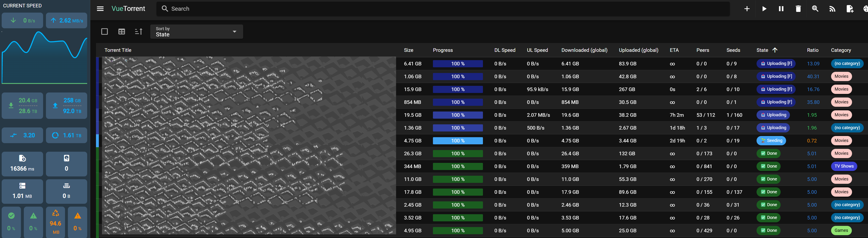Image resolution: width=868 pixels, height=238 pixels.
Task: Open the Movies category chip on the 19.5 GB row
Action: click(x=841, y=115)
